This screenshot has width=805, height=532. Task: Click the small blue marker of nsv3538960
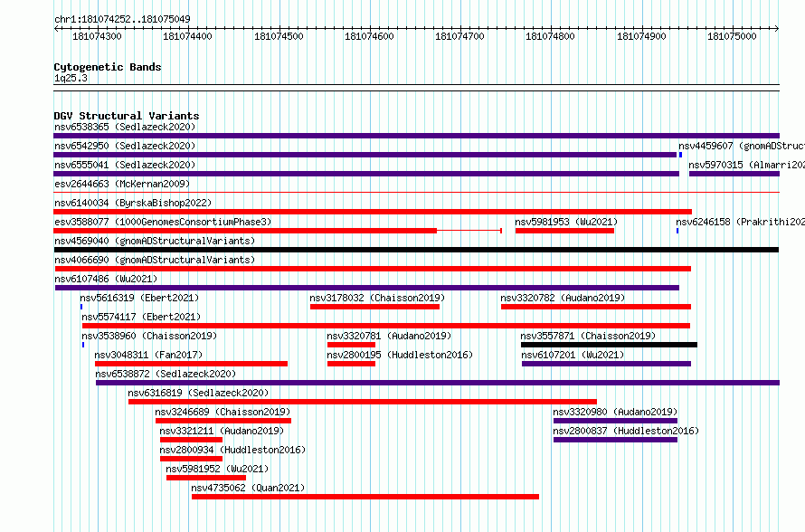click(83, 345)
